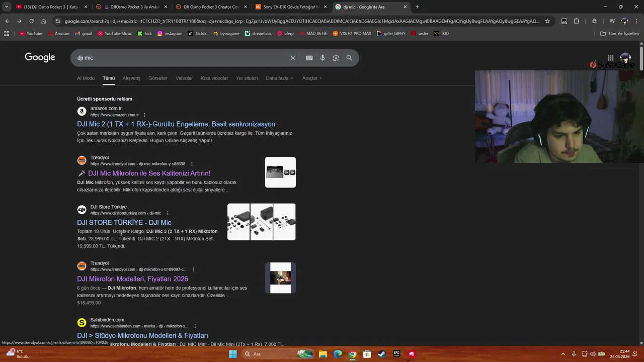644x362 pixels.
Task: Open the browser home page
Action: coord(44,21)
